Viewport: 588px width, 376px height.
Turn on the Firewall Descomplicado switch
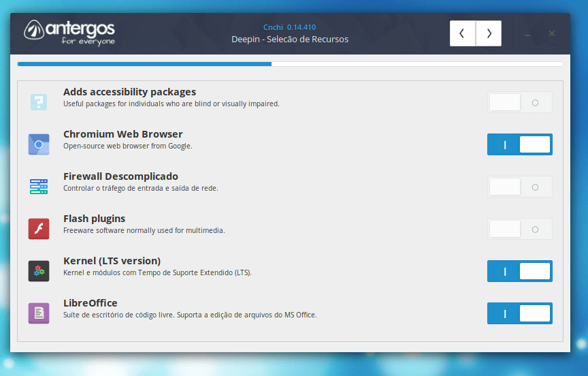520,187
